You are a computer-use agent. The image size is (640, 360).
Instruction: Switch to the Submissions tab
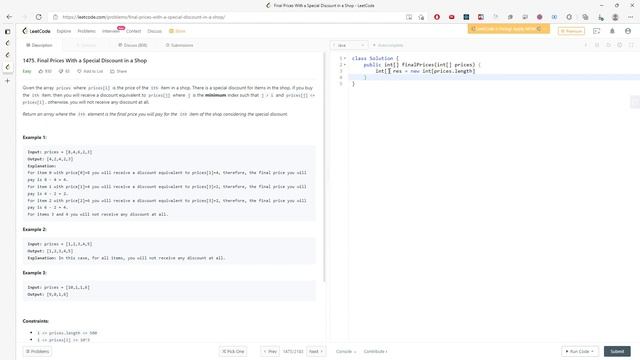click(x=179, y=45)
